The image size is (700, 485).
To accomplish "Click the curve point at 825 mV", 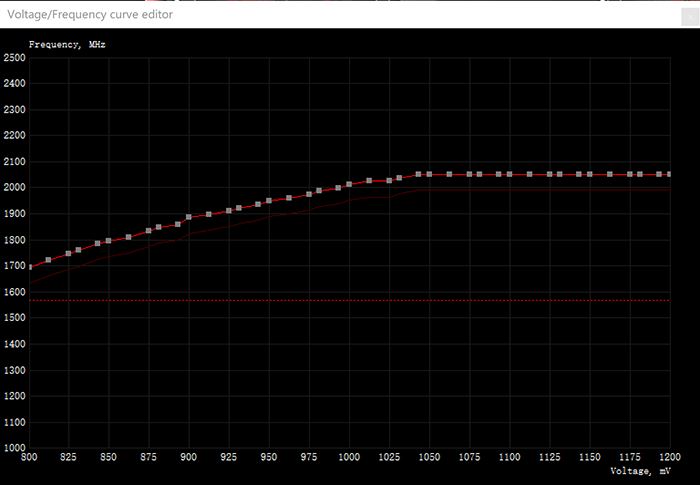I will [x=68, y=253].
